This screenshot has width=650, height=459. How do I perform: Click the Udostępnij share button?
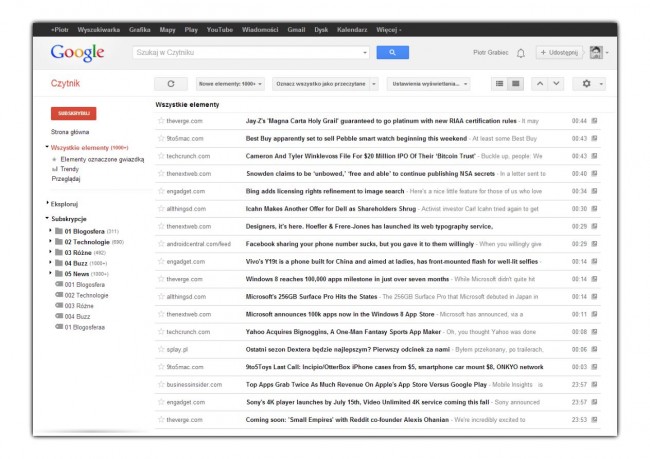coord(559,53)
